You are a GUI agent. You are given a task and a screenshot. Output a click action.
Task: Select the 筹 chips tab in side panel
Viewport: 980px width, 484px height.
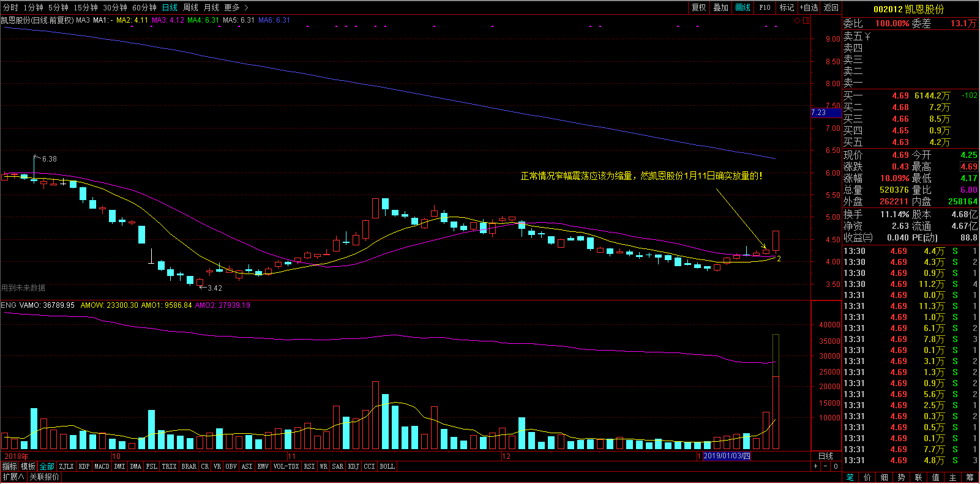click(970, 477)
